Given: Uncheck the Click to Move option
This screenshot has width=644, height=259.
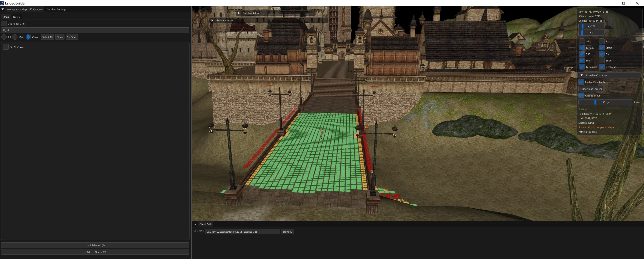Looking at the screenshot, I should (x=581, y=96).
